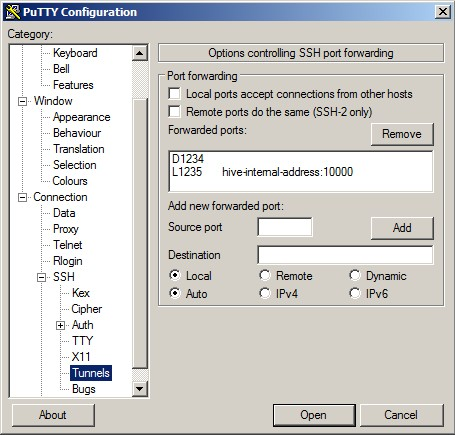The image size is (455, 435).
Task: Collapse the Connection category node
Action: [22, 197]
